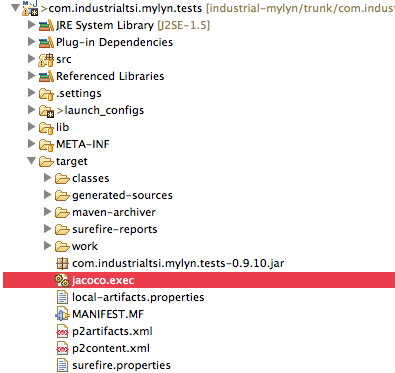
Task: Click the lib folder icon
Action: (46, 128)
